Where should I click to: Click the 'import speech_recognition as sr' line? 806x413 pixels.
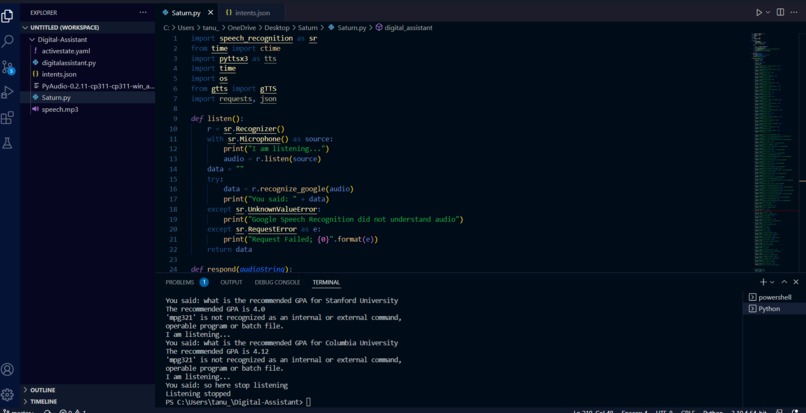pos(254,39)
